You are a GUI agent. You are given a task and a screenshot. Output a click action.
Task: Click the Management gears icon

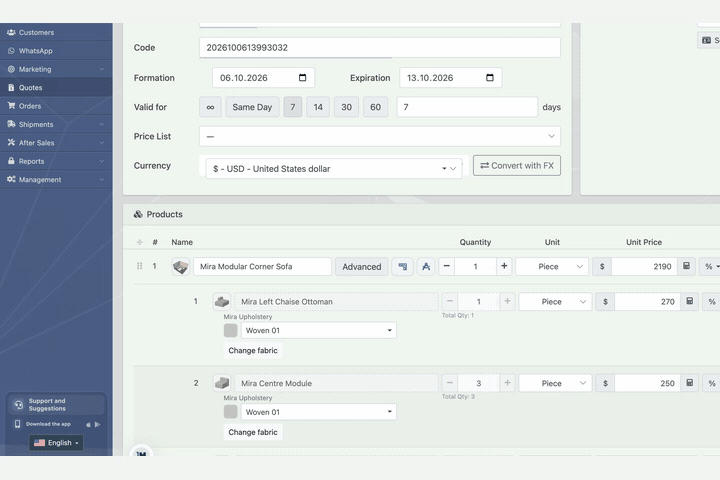(x=11, y=179)
